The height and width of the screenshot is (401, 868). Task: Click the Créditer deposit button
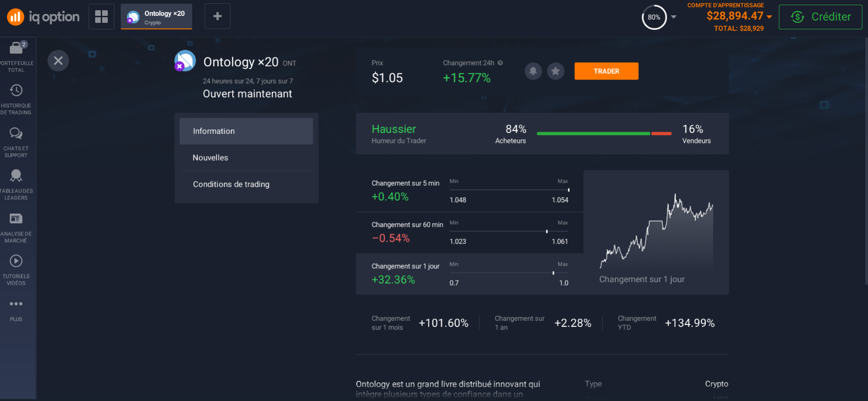click(820, 17)
